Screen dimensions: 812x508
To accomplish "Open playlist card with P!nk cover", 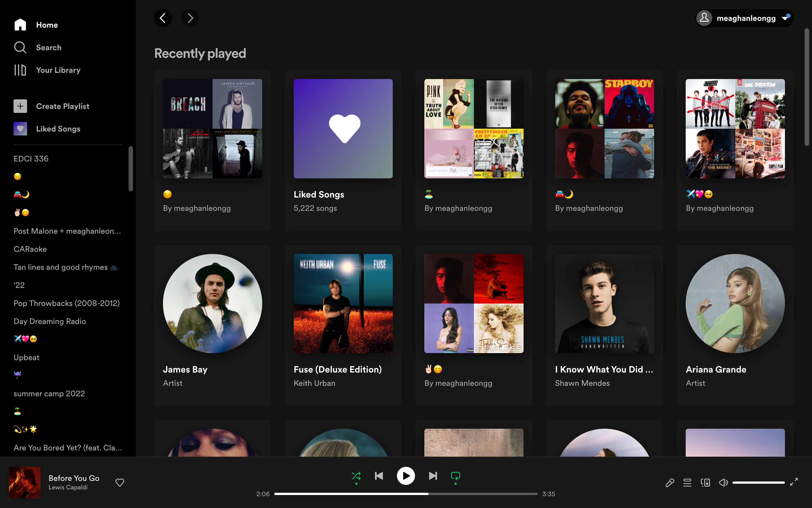I will click(x=474, y=150).
